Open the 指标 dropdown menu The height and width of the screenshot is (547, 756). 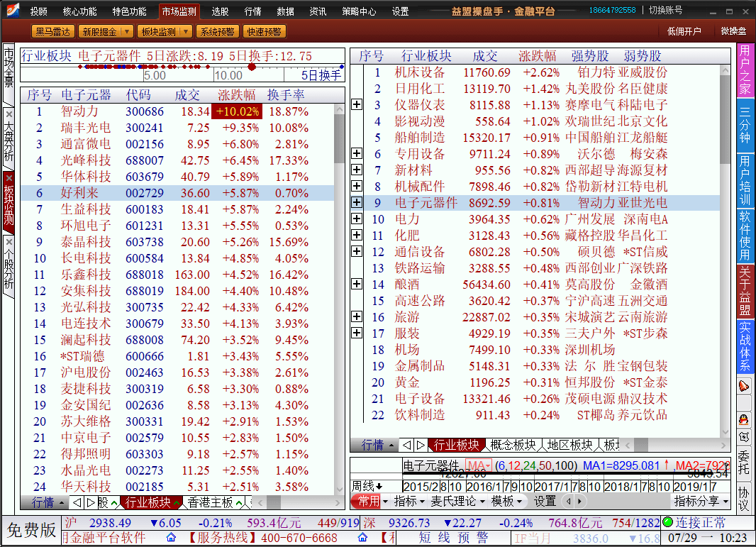pos(409,502)
